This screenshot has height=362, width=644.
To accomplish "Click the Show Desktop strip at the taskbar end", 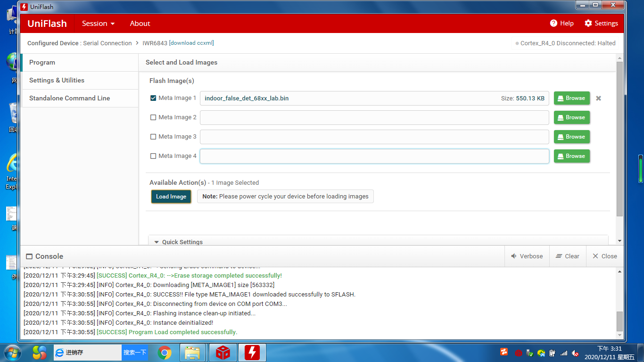I will tap(641, 352).
